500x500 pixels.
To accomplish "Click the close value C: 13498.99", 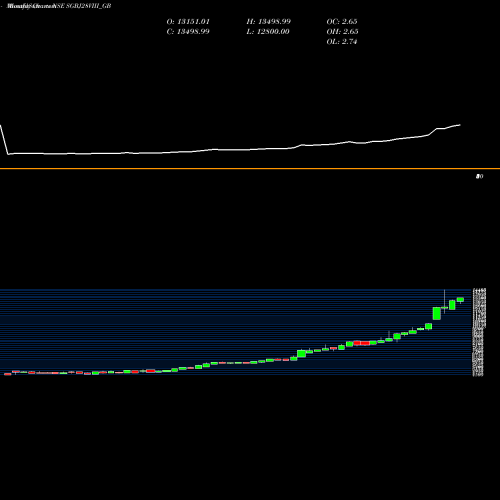I will (188, 32).
